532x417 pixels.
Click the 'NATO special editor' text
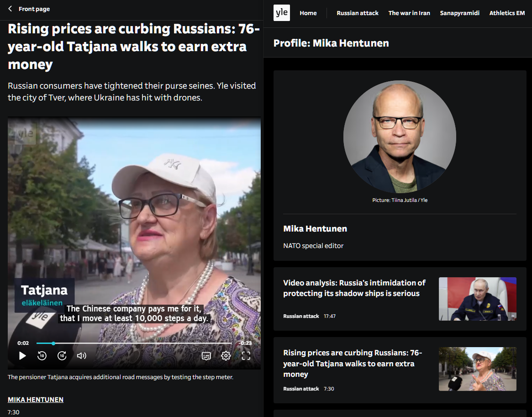(313, 246)
